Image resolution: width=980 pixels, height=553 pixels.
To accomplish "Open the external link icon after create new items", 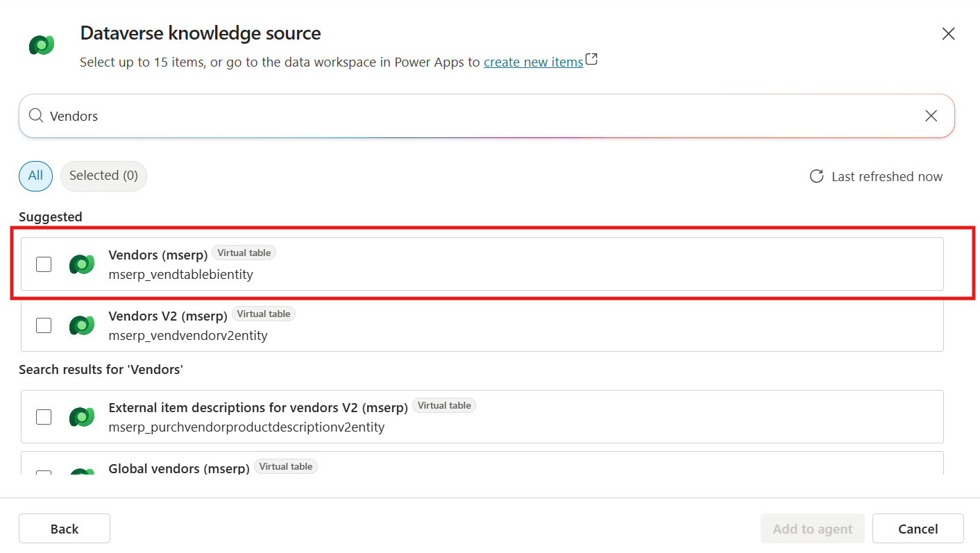I will pyautogui.click(x=591, y=60).
